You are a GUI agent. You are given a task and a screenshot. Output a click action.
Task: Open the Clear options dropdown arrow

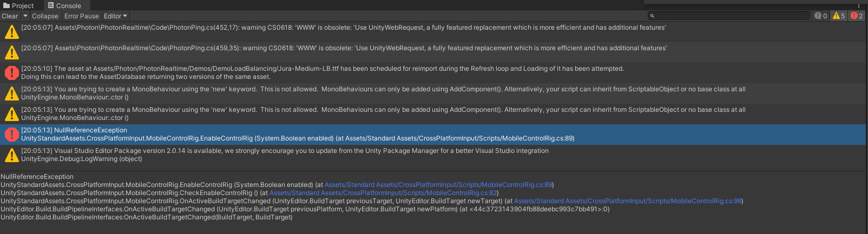pyautogui.click(x=25, y=16)
